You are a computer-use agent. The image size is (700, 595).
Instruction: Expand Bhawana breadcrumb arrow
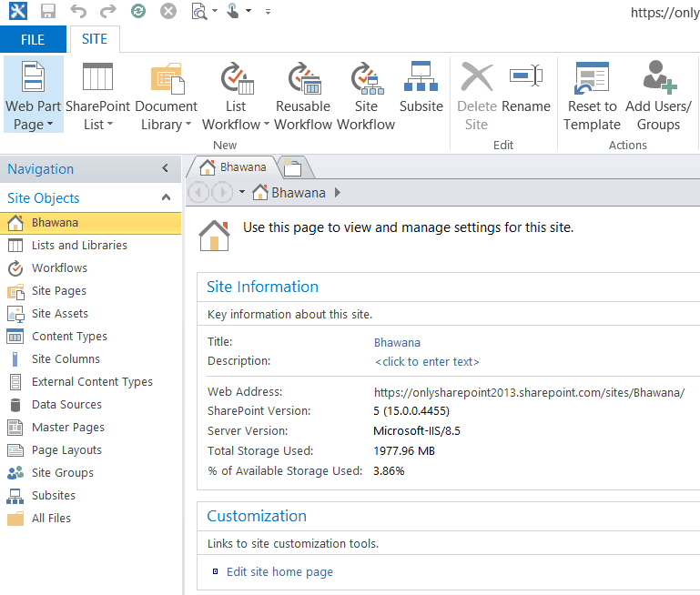338,192
